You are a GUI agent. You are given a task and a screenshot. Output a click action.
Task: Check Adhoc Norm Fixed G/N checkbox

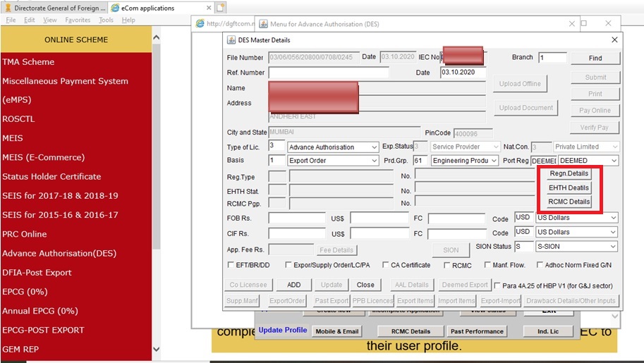click(x=540, y=265)
